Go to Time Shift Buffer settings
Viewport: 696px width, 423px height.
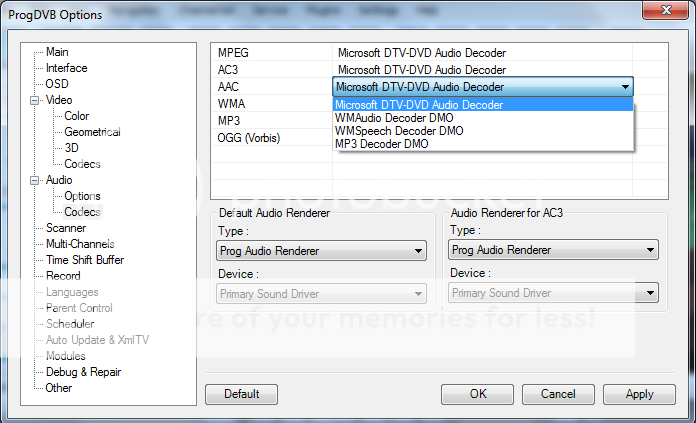point(85,260)
